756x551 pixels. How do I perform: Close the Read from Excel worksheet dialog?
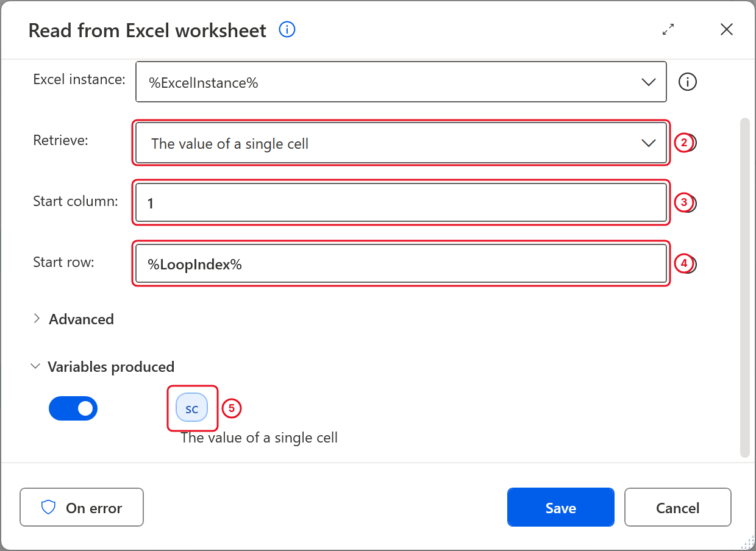[726, 29]
